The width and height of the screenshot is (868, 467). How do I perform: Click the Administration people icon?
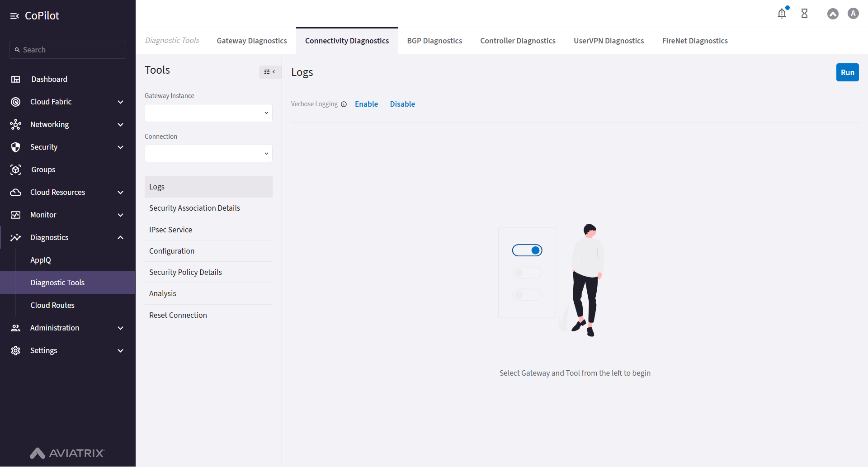16,328
